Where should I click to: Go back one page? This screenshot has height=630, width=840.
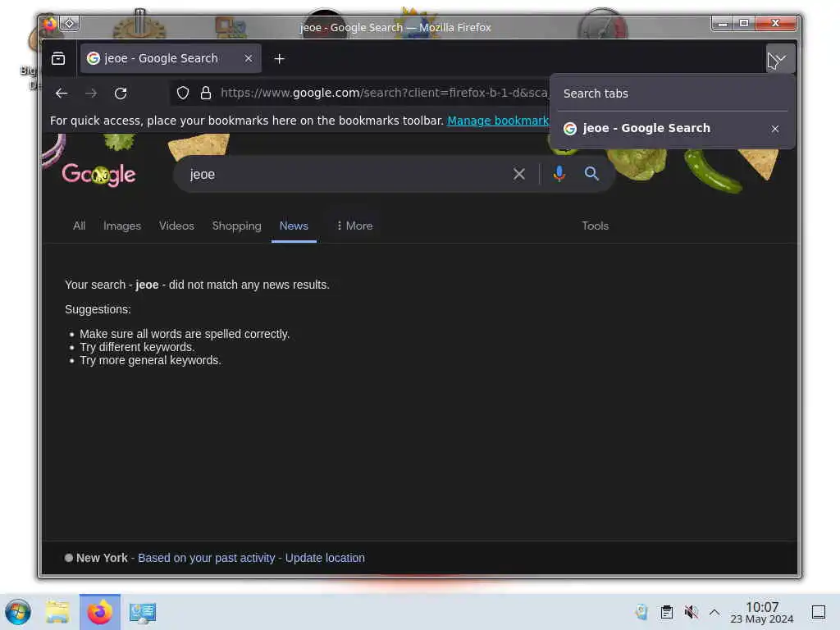click(x=61, y=94)
